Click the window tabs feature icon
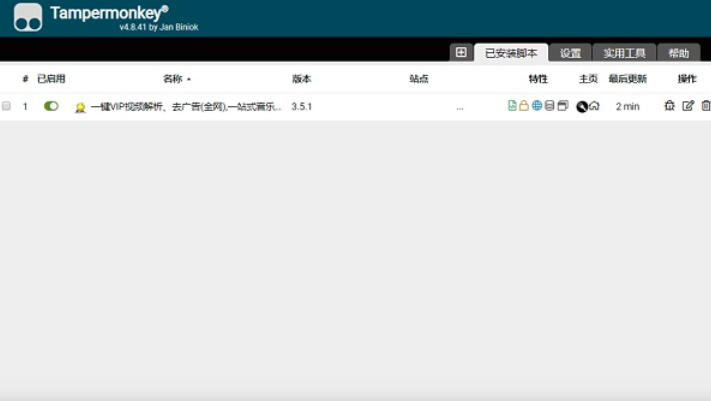 pyautogui.click(x=563, y=106)
